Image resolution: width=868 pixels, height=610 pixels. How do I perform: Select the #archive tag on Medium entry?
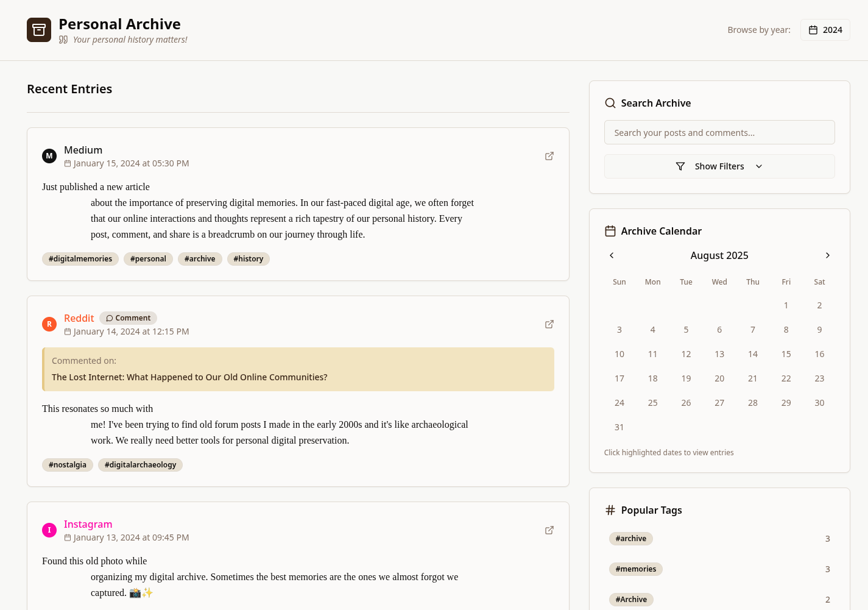200,259
